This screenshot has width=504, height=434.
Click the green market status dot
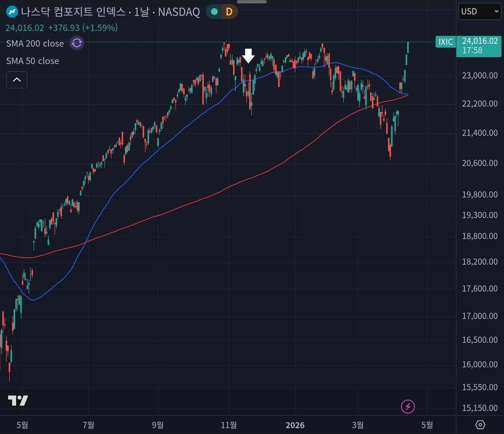point(214,12)
